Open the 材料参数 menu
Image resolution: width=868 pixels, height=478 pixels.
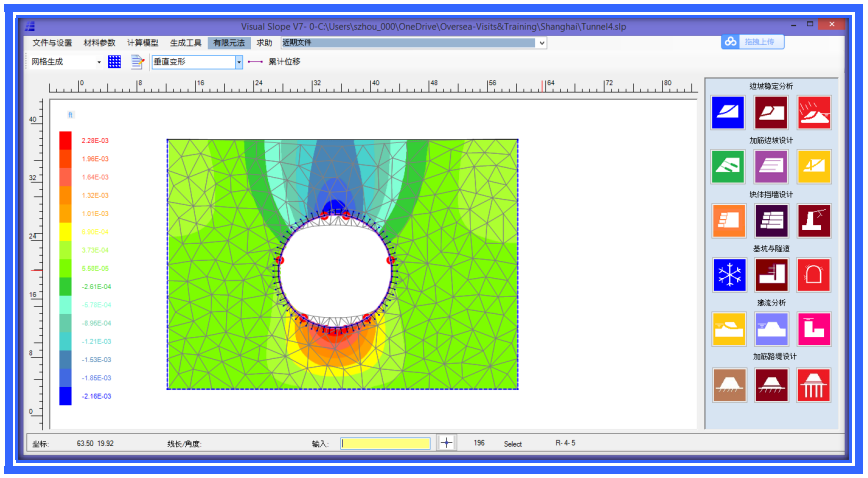[99, 43]
